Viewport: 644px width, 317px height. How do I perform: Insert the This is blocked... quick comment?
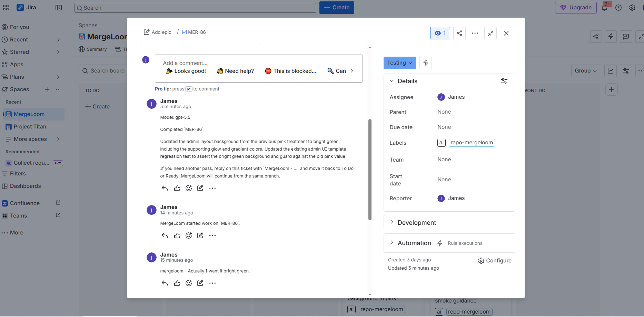pyautogui.click(x=291, y=71)
